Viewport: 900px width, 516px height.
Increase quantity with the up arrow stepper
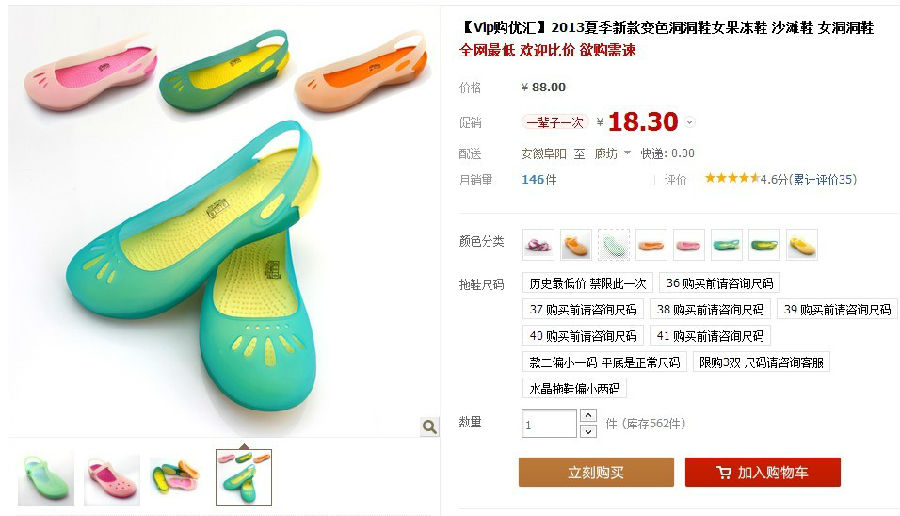coord(588,415)
